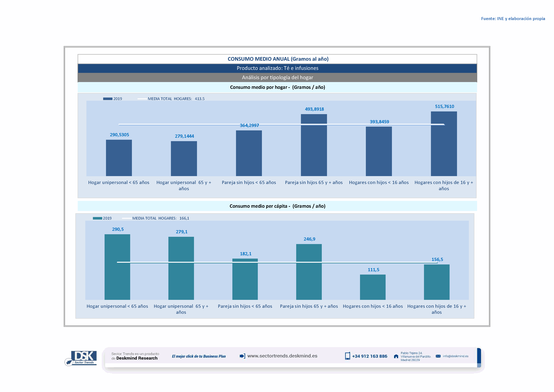The height and width of the screenshot is (392, 554).
Task: Click the white MEDIA TOTAL HOGARES 413.5 legend line
Action: (x=142, y=99)
